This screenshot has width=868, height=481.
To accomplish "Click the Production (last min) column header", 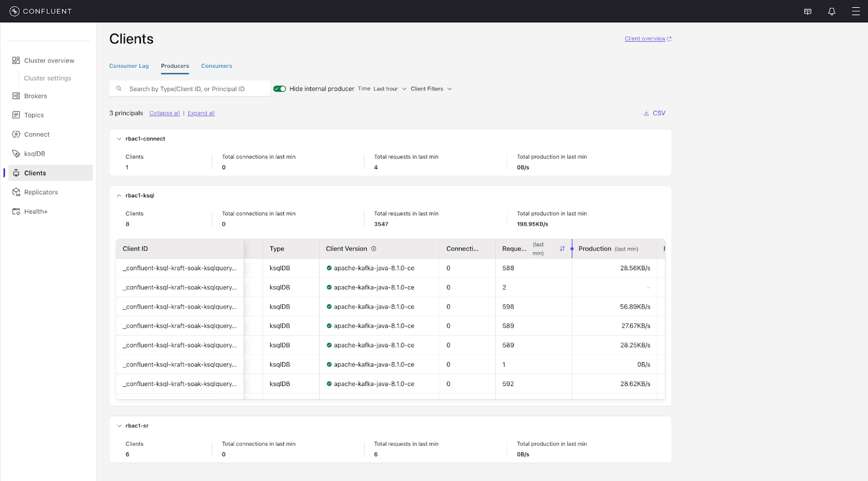I will (x=614, y=249).
